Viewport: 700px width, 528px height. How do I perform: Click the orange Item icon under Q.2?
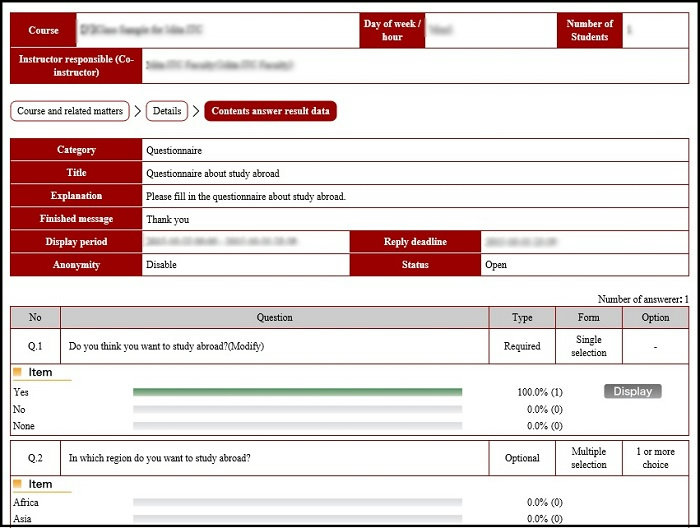17,484
